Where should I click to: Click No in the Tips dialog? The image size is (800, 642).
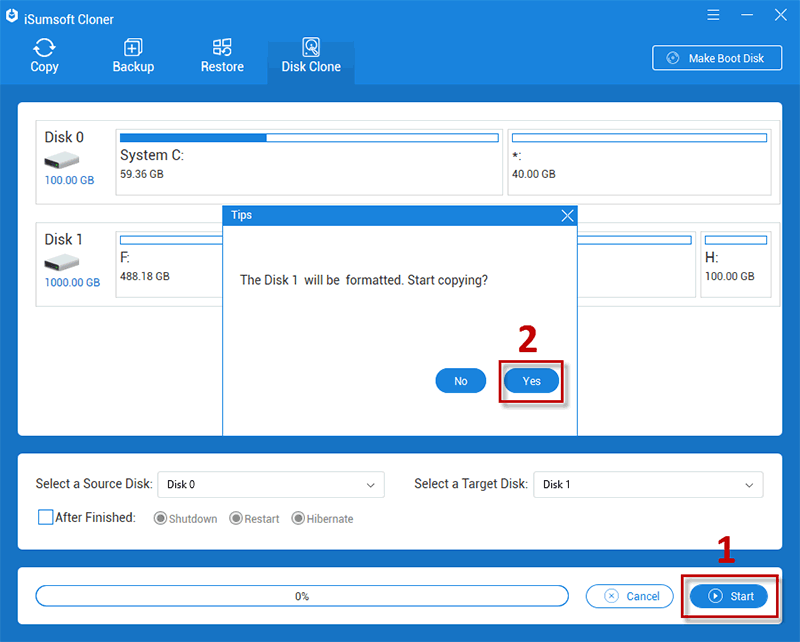coord(461,381)
